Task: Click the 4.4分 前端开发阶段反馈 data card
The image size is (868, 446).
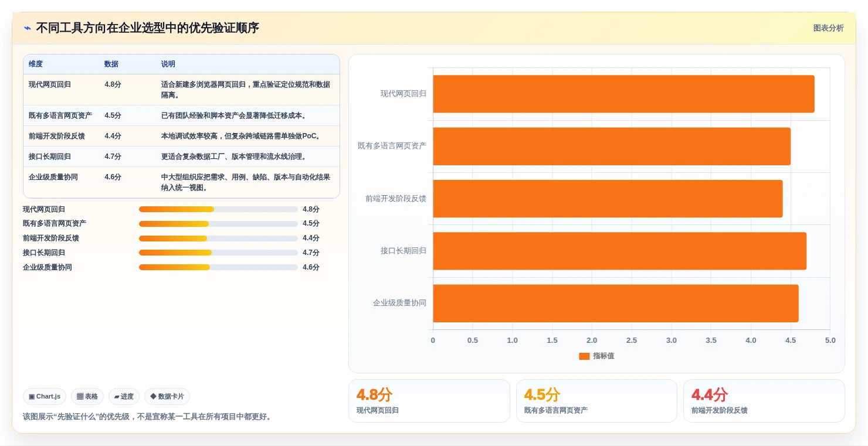Action: click(x=764, y=401)
